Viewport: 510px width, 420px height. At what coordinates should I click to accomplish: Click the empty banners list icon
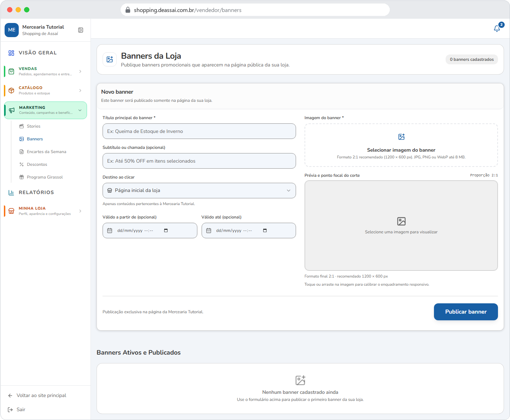click(x=300, y=380)
